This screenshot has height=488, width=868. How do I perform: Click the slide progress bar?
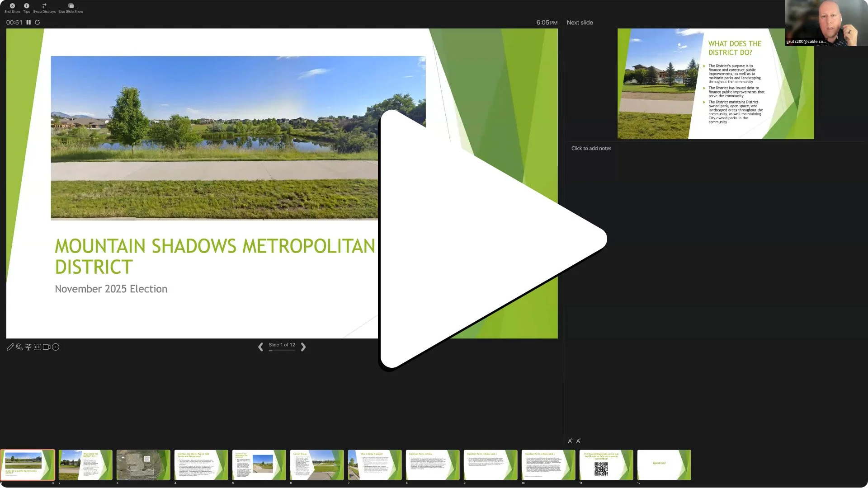(282, 351)
